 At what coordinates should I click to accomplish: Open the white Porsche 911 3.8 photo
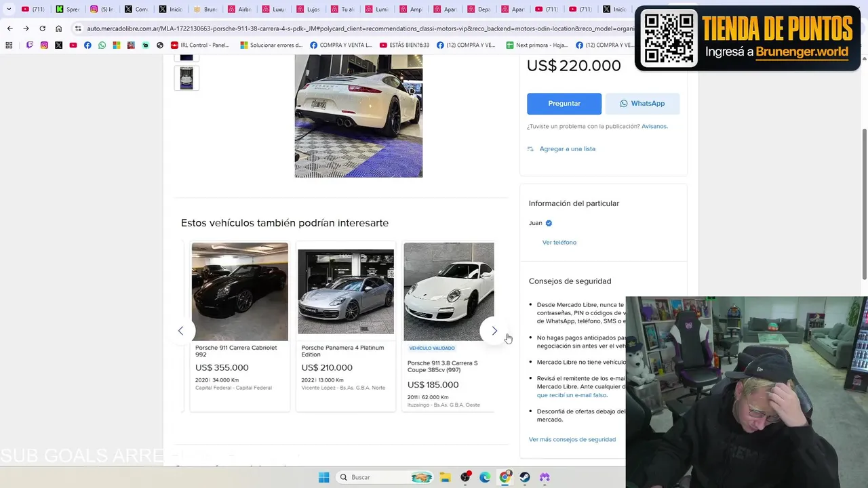(449, 291)
